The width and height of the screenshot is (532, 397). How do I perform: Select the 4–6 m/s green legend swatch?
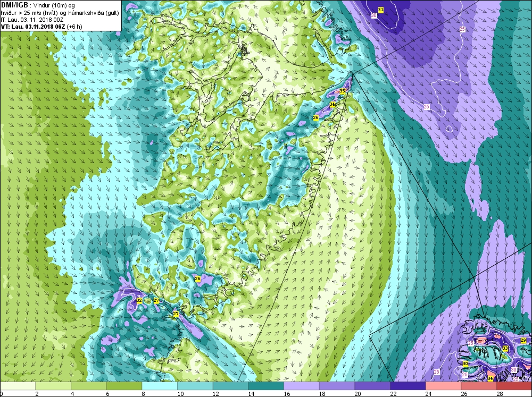click(88, 386)
